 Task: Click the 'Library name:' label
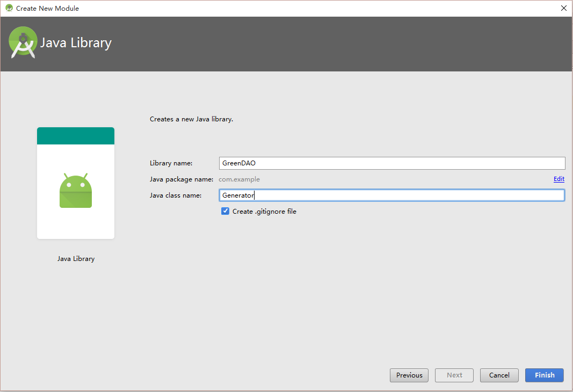[x=171, y=163]
